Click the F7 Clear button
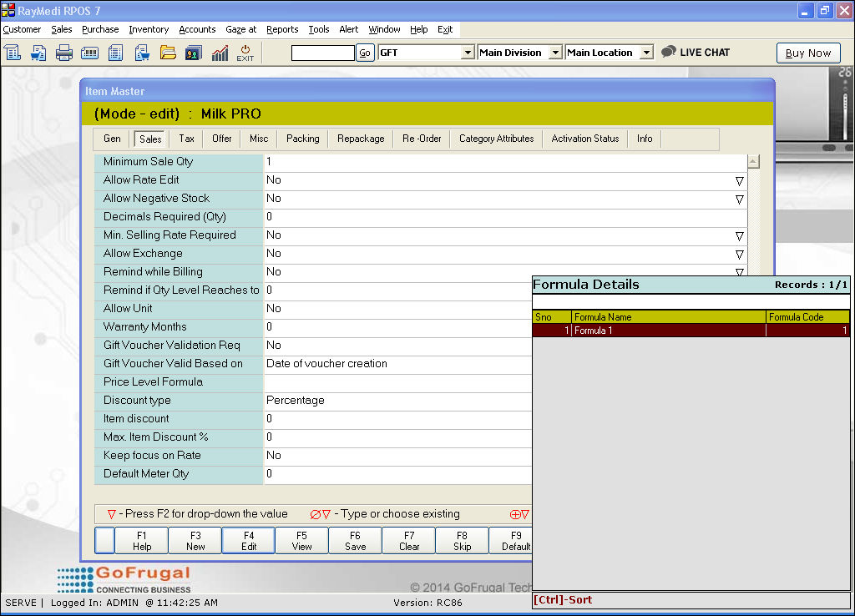 click(409, 541)
